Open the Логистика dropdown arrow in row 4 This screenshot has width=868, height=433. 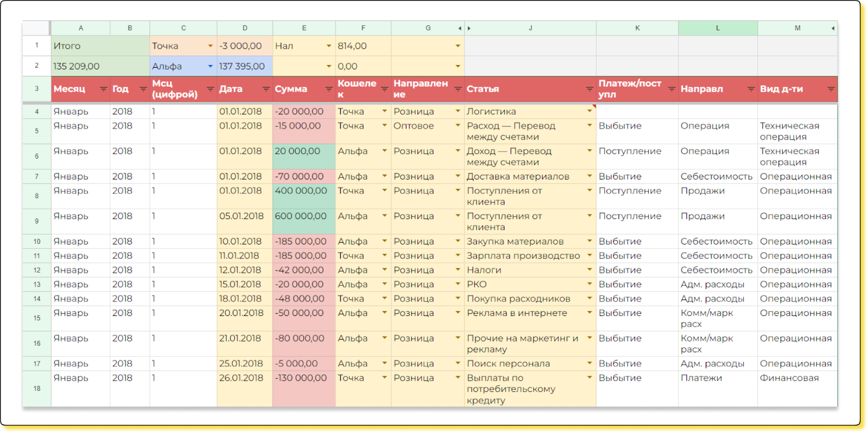589,111
